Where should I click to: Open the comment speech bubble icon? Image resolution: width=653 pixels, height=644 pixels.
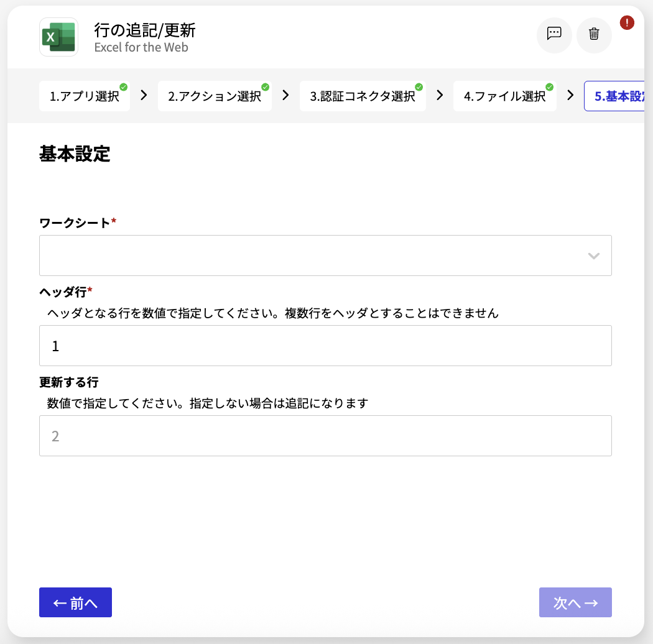554,35
